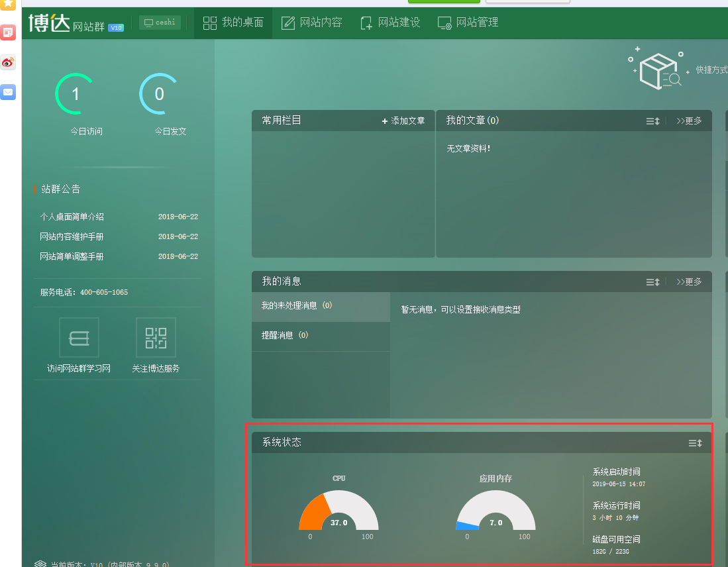Click 更多 link in 我的消息 panel
The height and width of the screenshot is (567, 728).
coord(689,282)
